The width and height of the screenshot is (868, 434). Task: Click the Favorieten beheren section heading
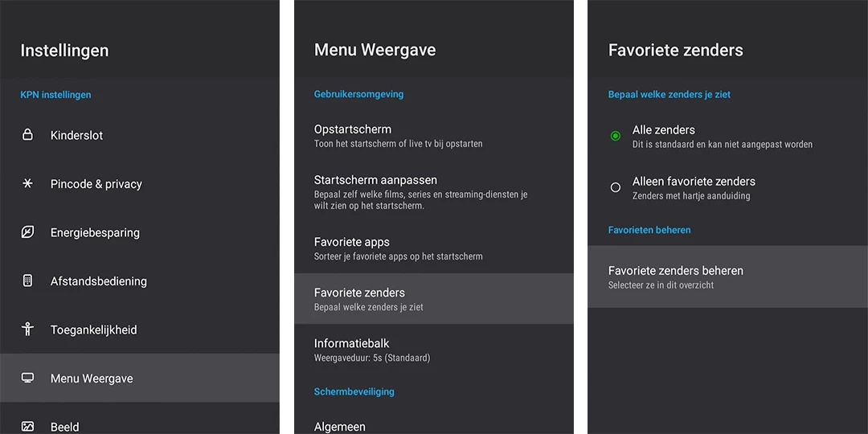649,230
